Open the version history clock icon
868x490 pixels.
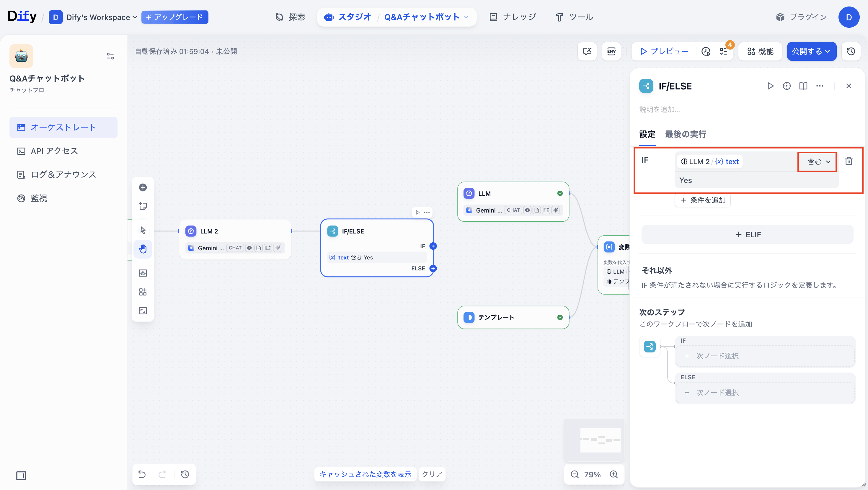click(851, 51)
